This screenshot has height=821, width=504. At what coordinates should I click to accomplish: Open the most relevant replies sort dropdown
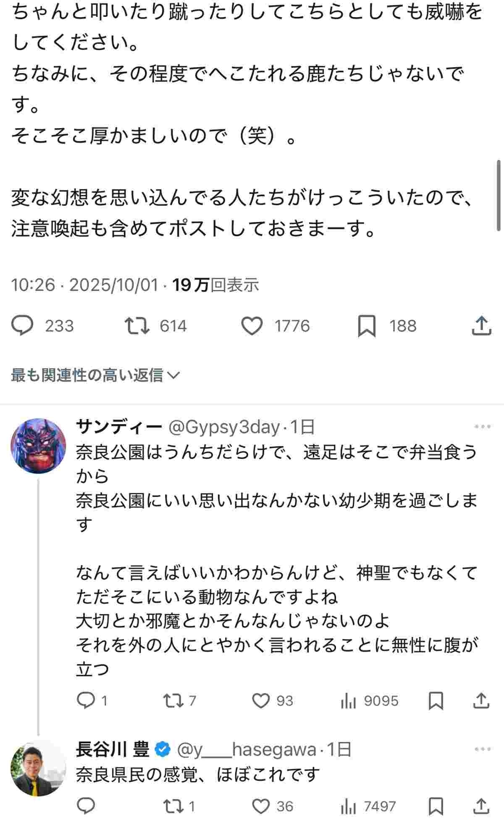pyautogui.click(x=95, y=375)
